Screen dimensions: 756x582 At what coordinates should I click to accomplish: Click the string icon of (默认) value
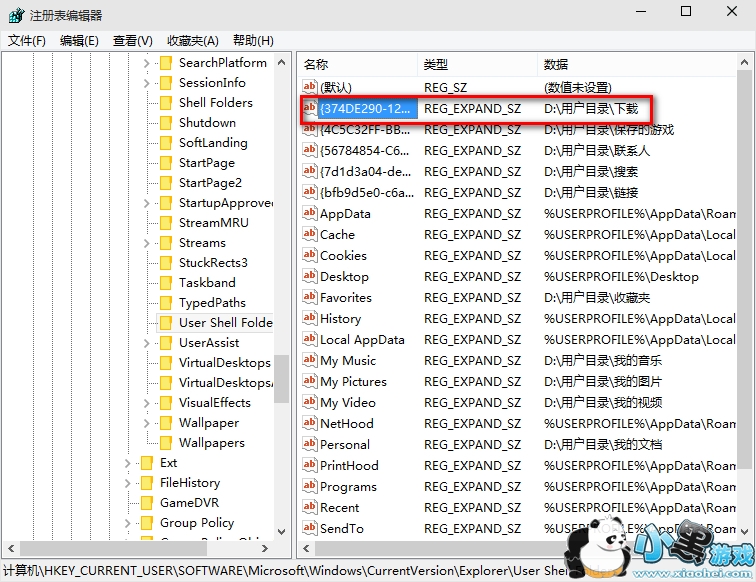click(310, 87)
